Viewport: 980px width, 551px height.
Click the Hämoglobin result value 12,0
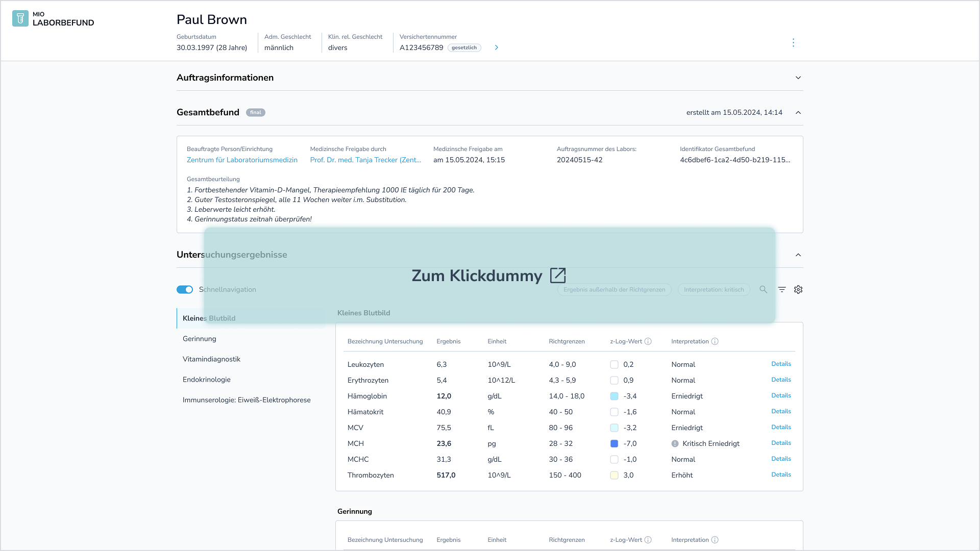pos(444,396)
